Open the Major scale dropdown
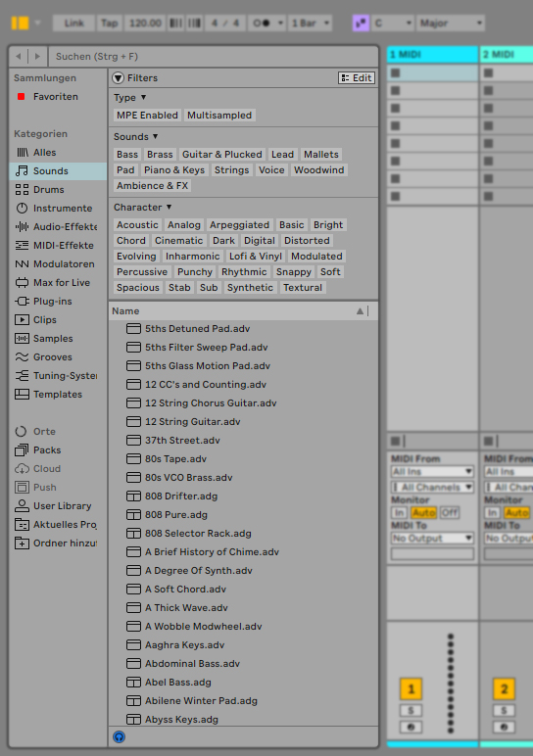The image size is (533, 756). (x=451, y=24)
